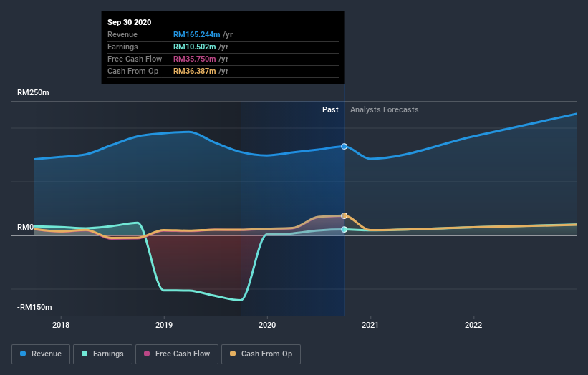Toggle the Earnings legend button
Viewport: 588px width, 375px height.
coord(102,354)
